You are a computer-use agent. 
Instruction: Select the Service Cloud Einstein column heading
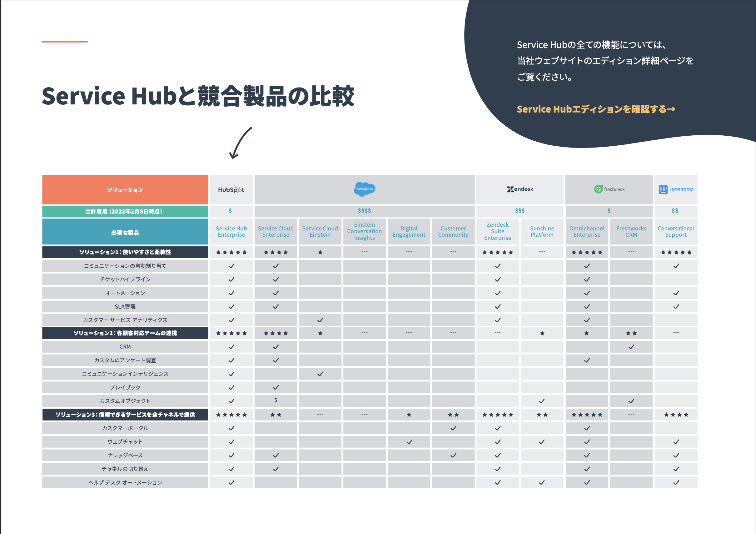(x=320, y=231)
